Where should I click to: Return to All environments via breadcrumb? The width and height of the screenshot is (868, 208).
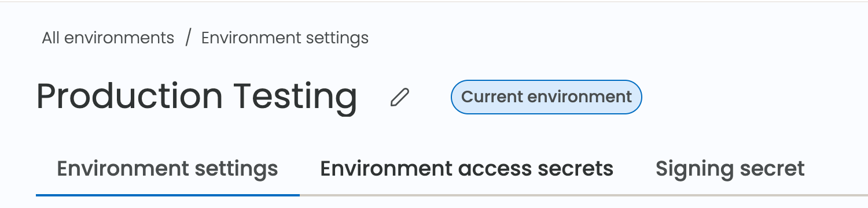[x=108, y=38]
